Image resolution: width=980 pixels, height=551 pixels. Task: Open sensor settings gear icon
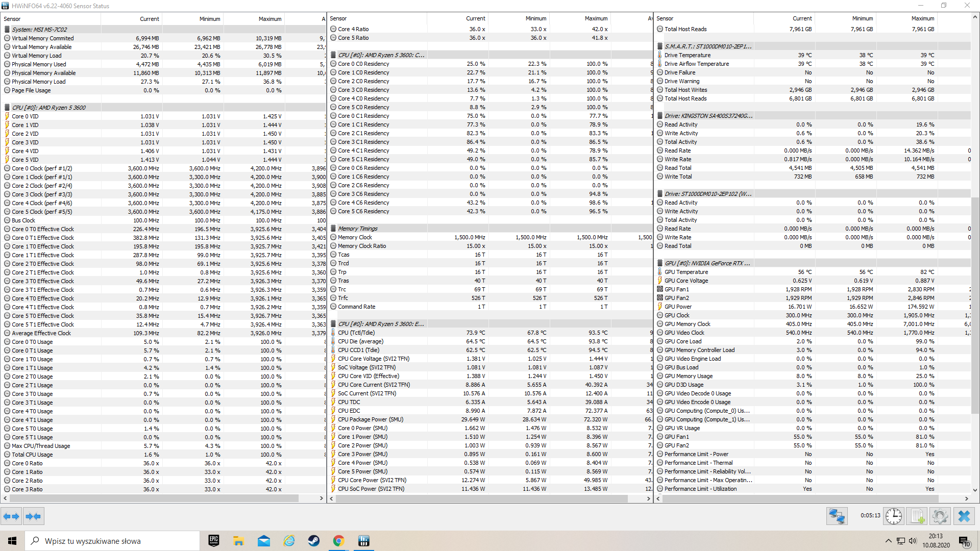[x=940, y=516]
